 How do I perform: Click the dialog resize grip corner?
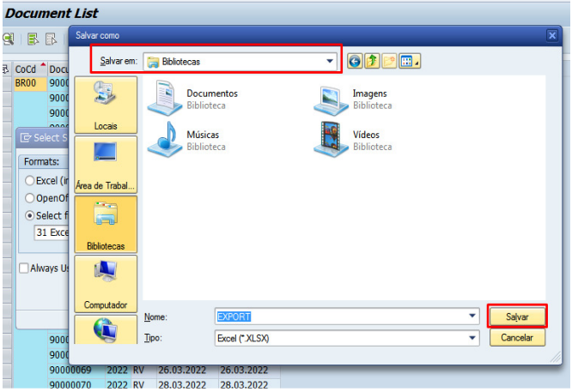coord(556,358)
